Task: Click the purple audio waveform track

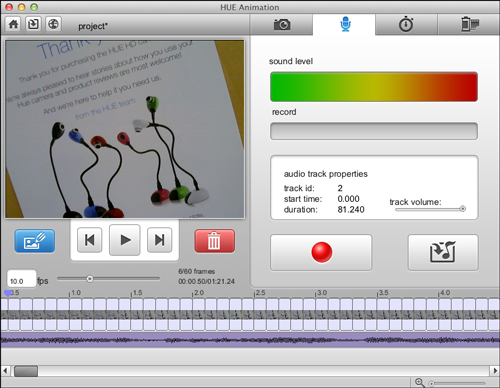Action: (x=250, y=340)
